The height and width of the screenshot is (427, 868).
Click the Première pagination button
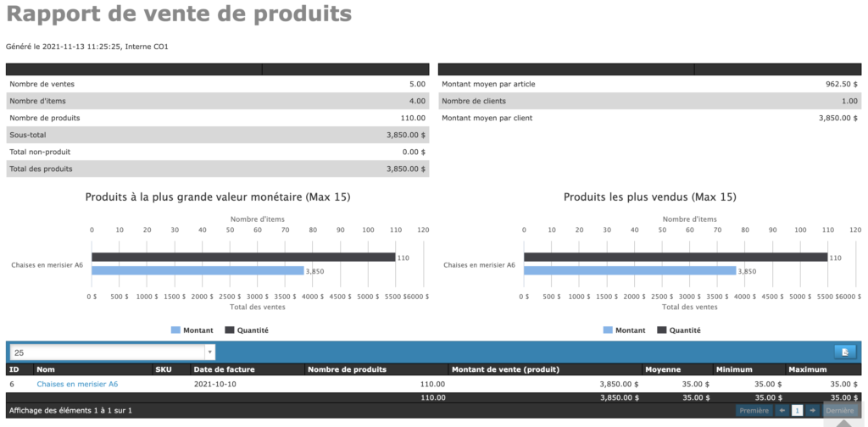pyautogui.click(x=754, y=410)
